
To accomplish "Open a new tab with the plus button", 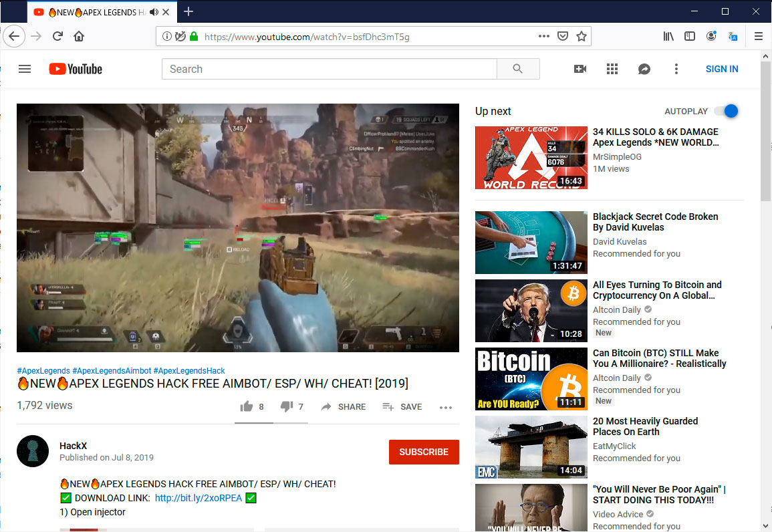I will (x=188, y=11).
